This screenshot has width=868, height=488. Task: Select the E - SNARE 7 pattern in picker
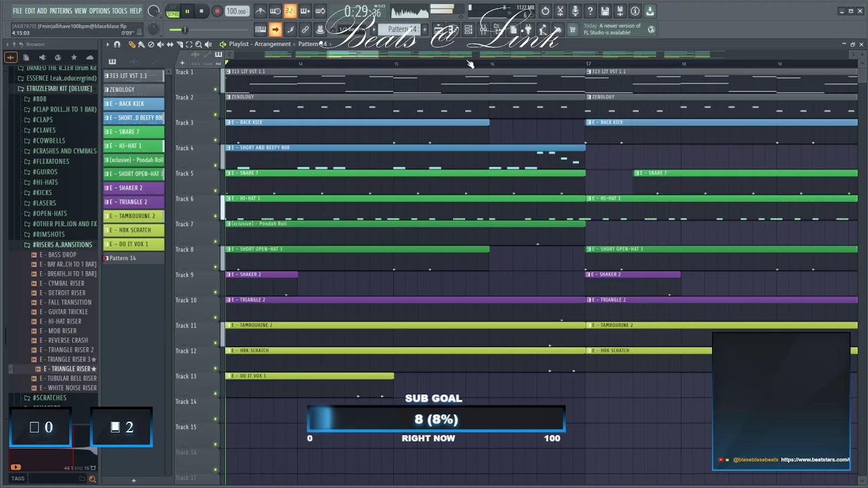pyautogui.click(x=133, y=131)
